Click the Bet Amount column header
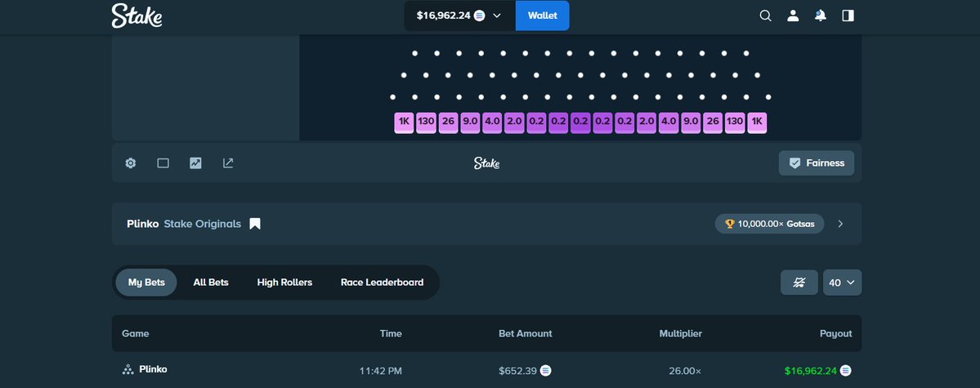Screen dimensions: 980x388 [x=525, y=333]
